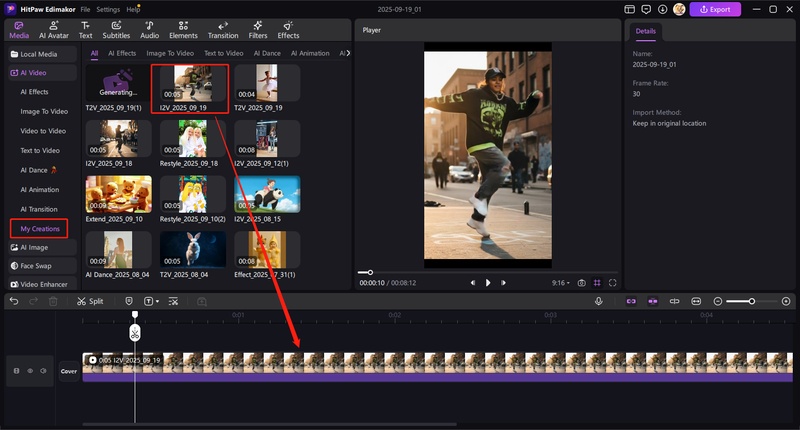Toggle the track visibility eye icon

[30, 371]
